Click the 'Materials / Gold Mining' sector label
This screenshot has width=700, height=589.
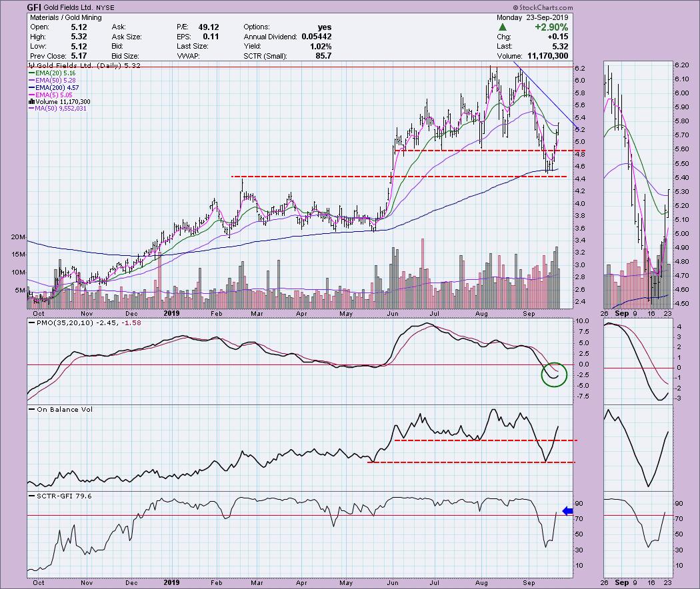click(x=65, y=17)
